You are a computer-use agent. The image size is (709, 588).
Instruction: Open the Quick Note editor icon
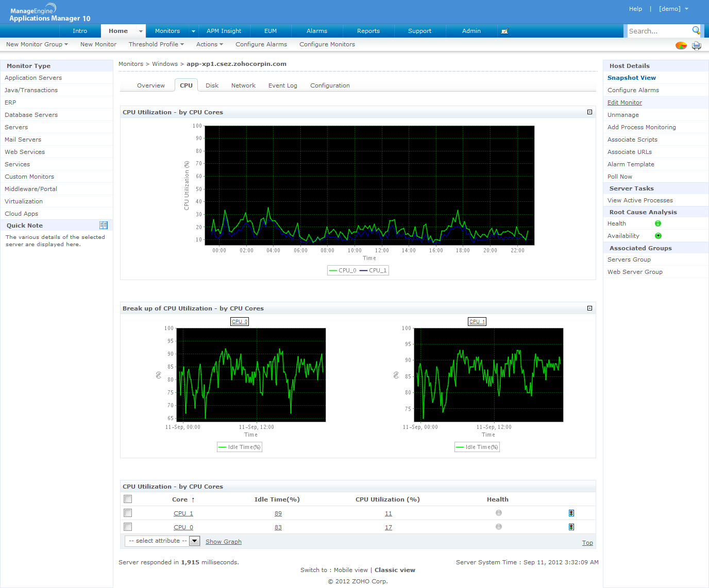(x=104, y=226)
